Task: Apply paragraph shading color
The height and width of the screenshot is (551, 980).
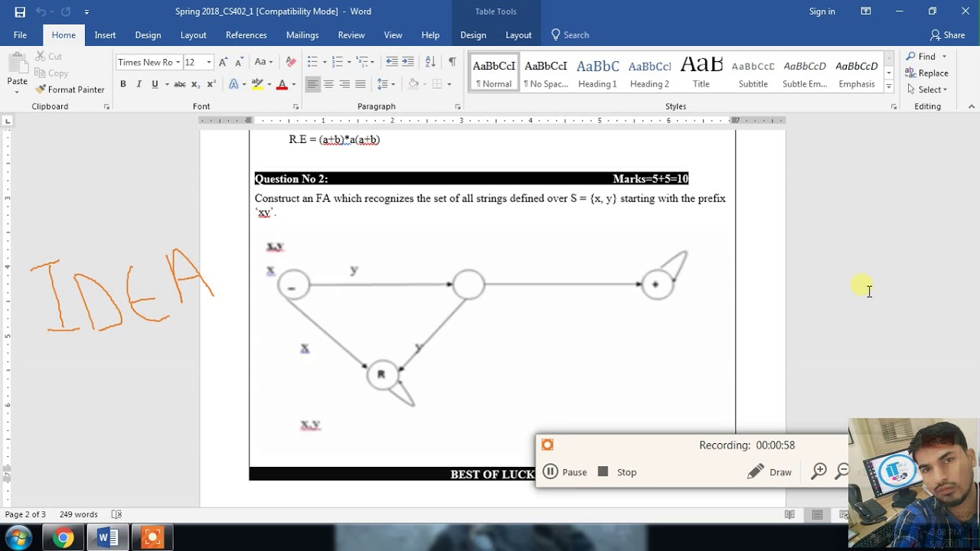Action: [413, 84]
